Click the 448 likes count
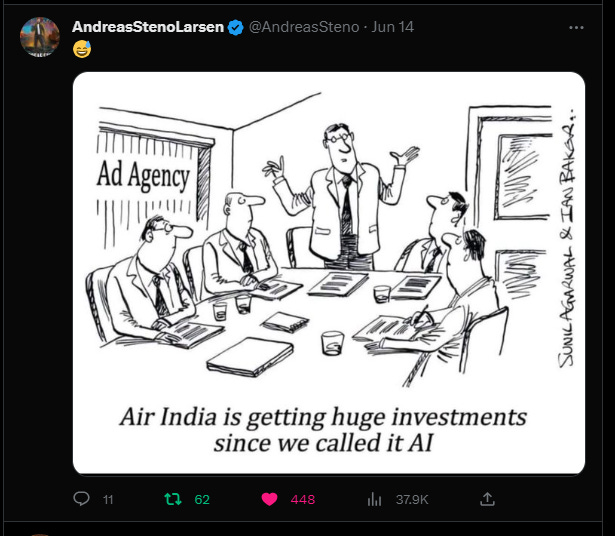This screenshot has height=536, width=615. [x=303, y=500]
